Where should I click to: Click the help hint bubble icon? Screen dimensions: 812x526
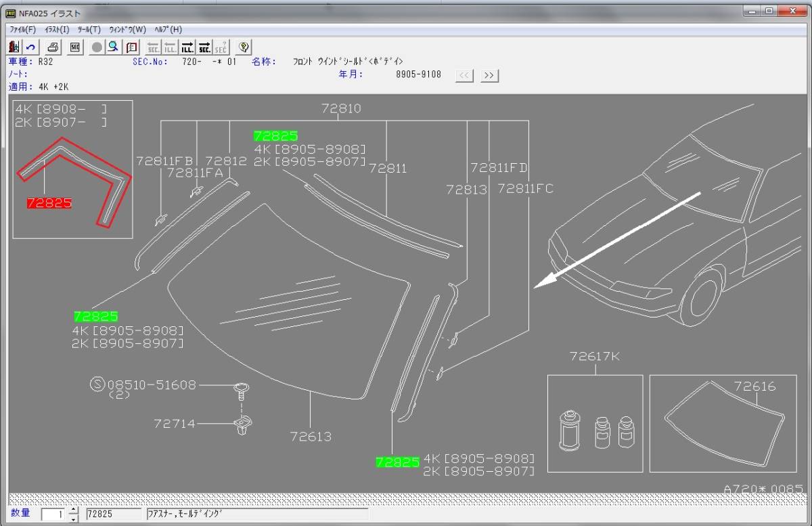click(x=244, y=47)
